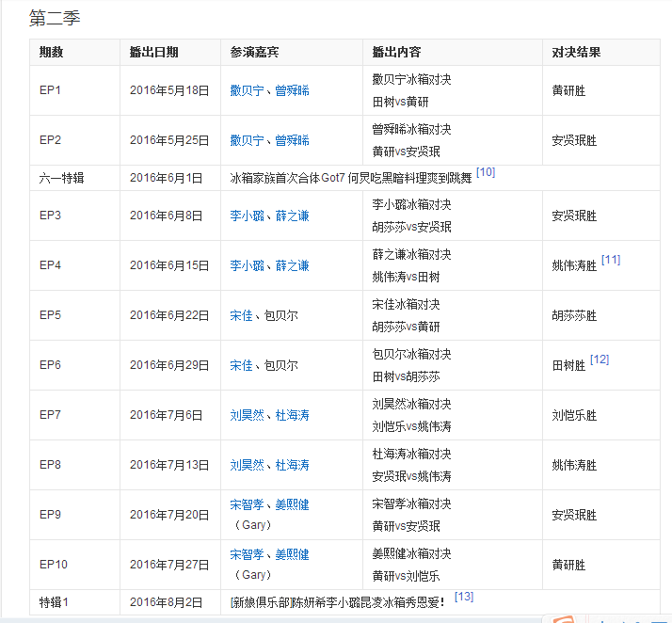
Task: Open the 姜熙健 link in the EP10 row
Action: pos(292,554)
